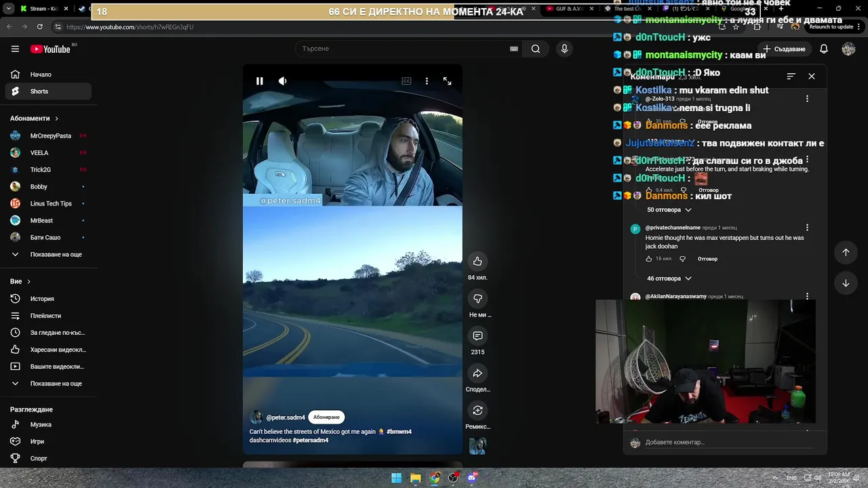The width and height of the screenshot is (868, 488).
Task: Open Discord from the taskbar
Action: (x=472, y=478)
